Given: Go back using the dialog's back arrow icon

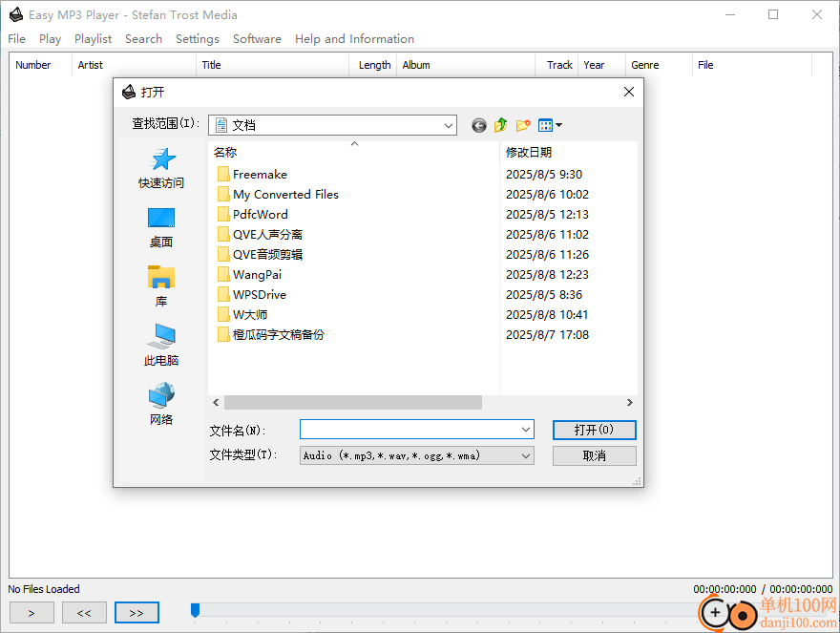Looking at the screenshot, I should tap(479, 125).
